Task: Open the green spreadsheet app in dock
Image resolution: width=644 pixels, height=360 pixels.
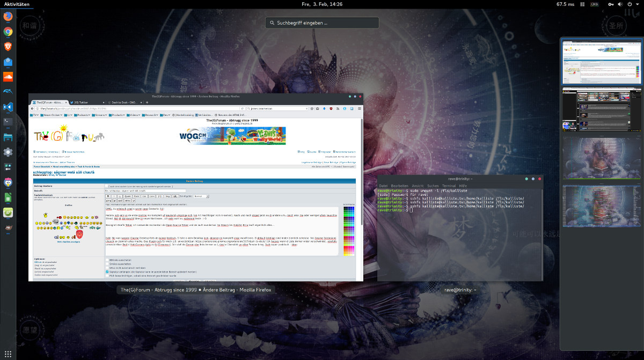Action: (8, 198)
